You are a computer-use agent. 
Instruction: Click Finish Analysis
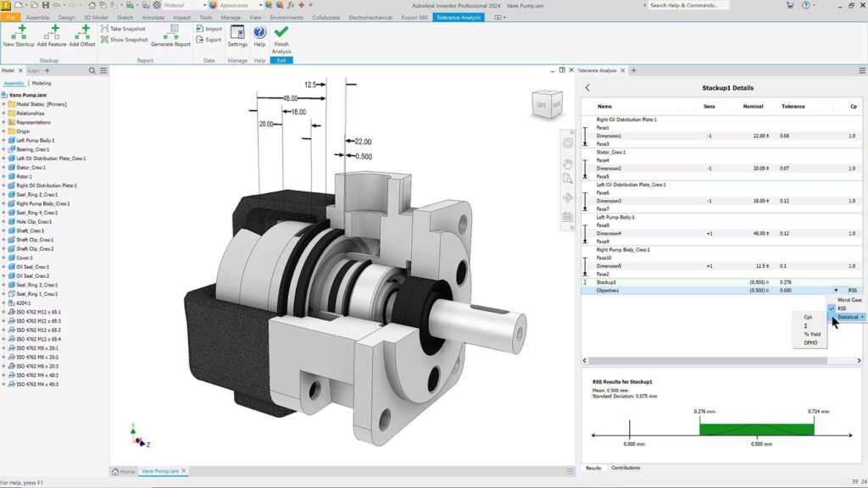281,38
